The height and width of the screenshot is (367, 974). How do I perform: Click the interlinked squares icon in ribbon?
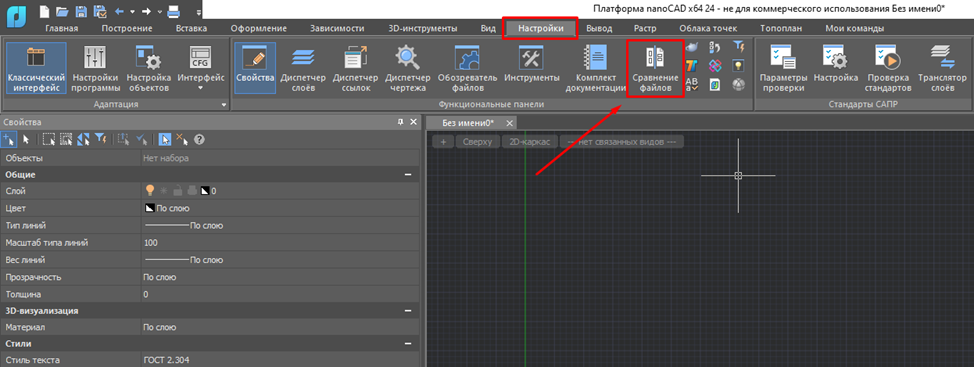click(x=715, y=65)
